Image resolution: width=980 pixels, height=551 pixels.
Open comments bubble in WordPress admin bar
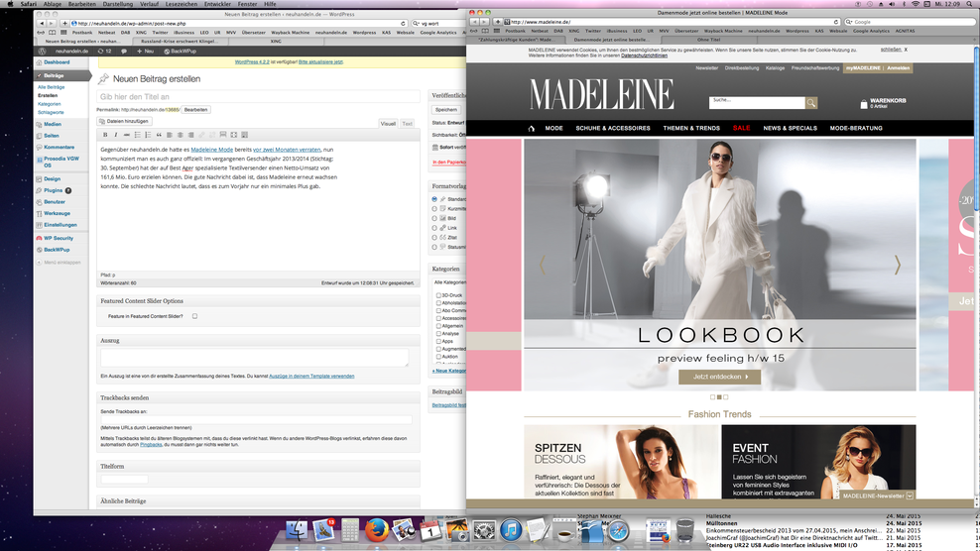coord(124,52)
